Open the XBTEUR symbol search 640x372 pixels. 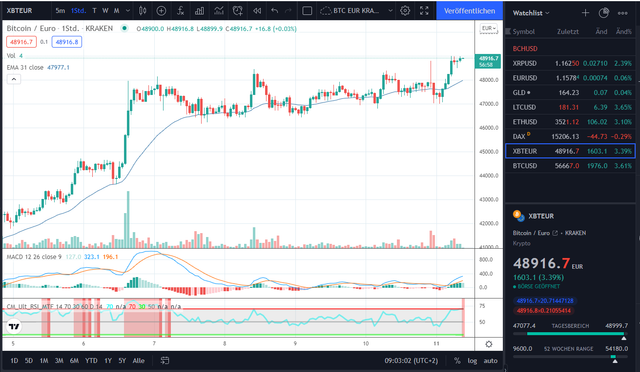20,11
